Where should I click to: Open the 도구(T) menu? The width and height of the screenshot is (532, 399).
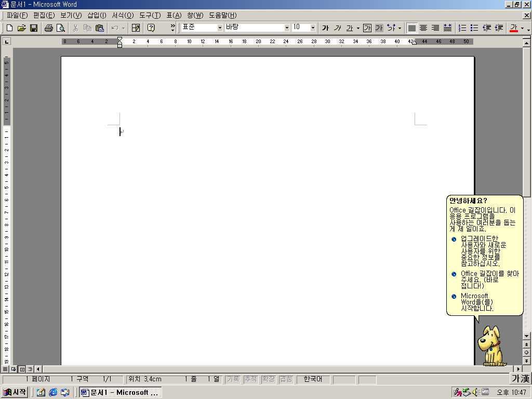click(x=150, y=15)
